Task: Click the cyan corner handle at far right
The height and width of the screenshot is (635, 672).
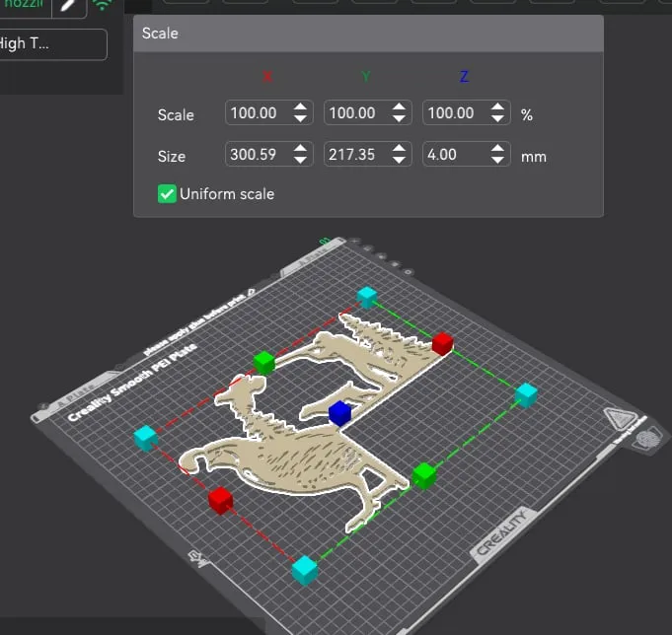Action: [x=526, y=395]
